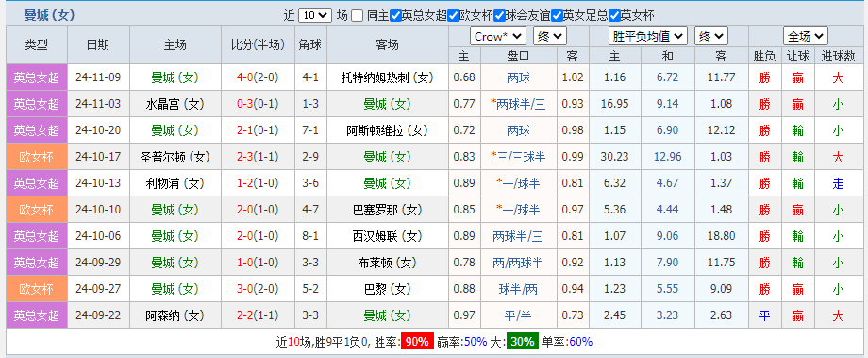Click the 曼城 (女) title heading
Viewport: 868px width, 358px height.
tap(49, 15)
